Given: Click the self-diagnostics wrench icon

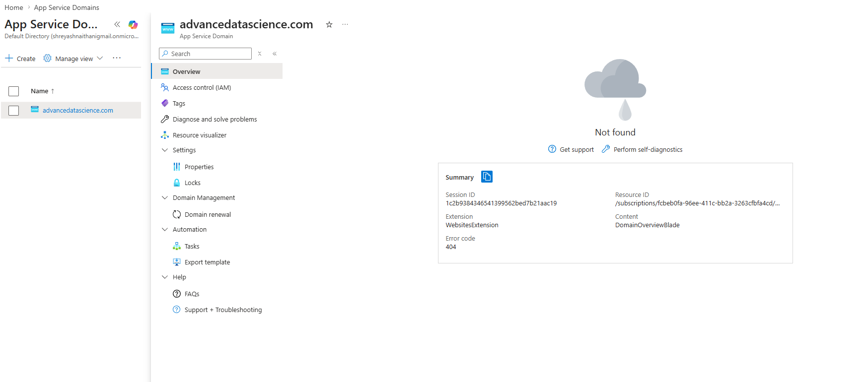Looking at the screenshot, I should [x=606, y=149].
